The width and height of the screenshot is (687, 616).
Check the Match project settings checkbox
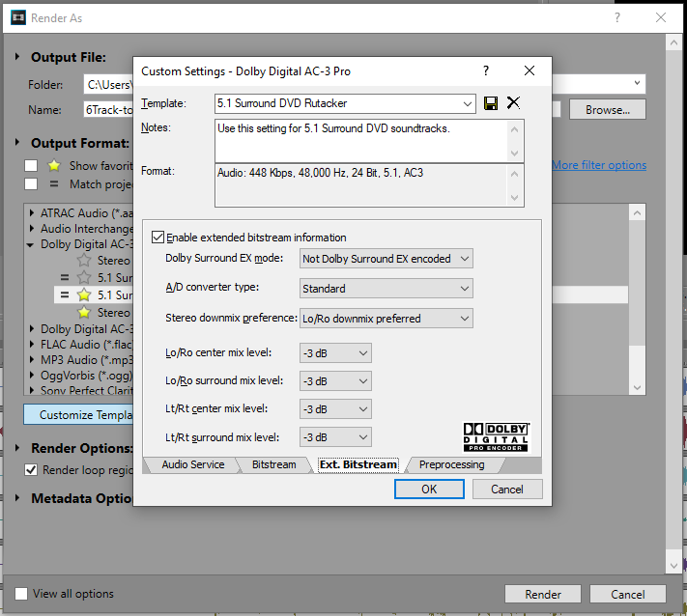[31, 183]
